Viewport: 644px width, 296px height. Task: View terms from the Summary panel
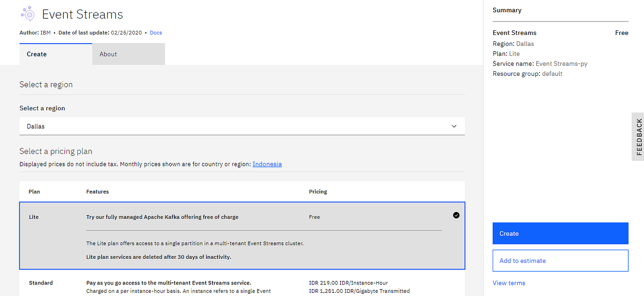tap(509, 283)
